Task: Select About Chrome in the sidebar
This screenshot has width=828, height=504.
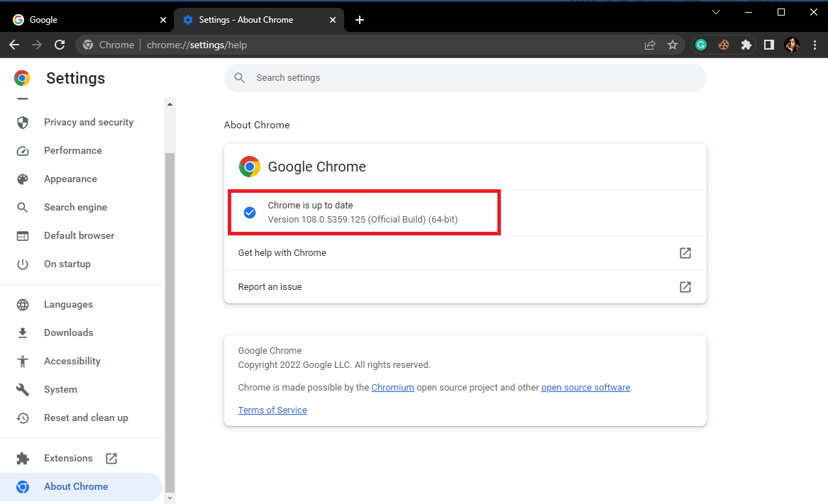Action: pos(82,486)
